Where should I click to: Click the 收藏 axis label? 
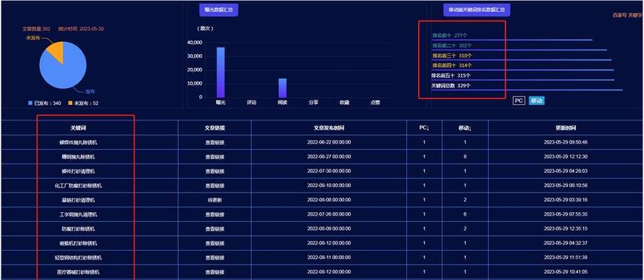point(344,102)
